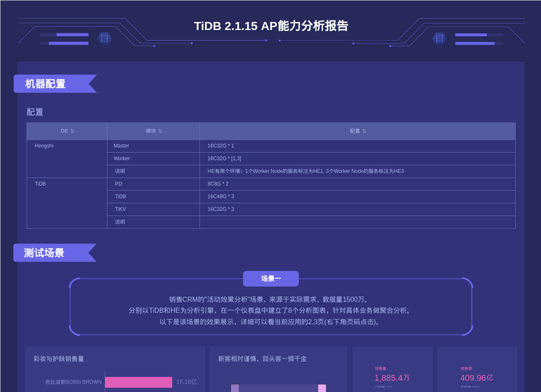
Task: Click the 场景一 button above the description
Action: click(271, 279)
